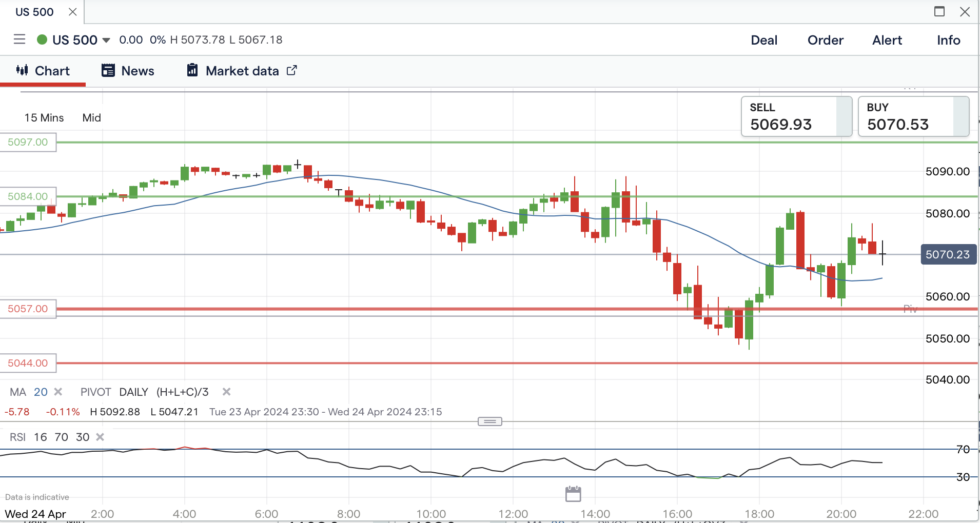Open the Deal ticket

(x=764, y=40)
